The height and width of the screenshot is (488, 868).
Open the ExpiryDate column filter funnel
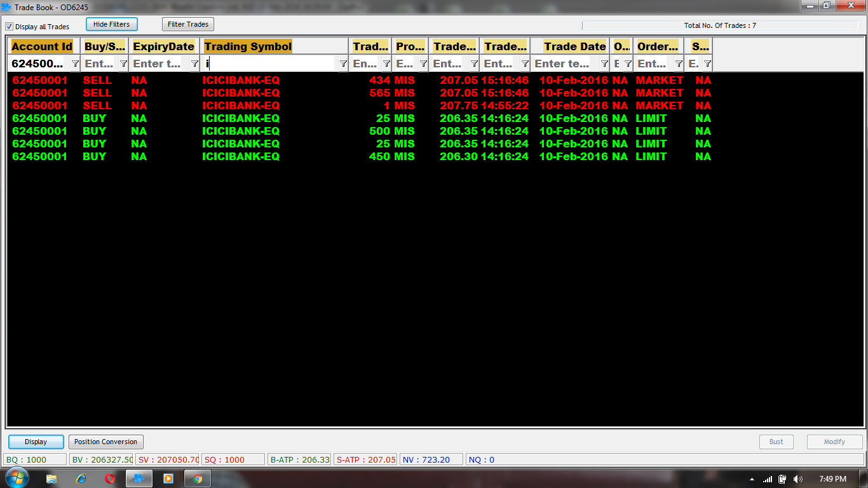[x=194, y=64]
